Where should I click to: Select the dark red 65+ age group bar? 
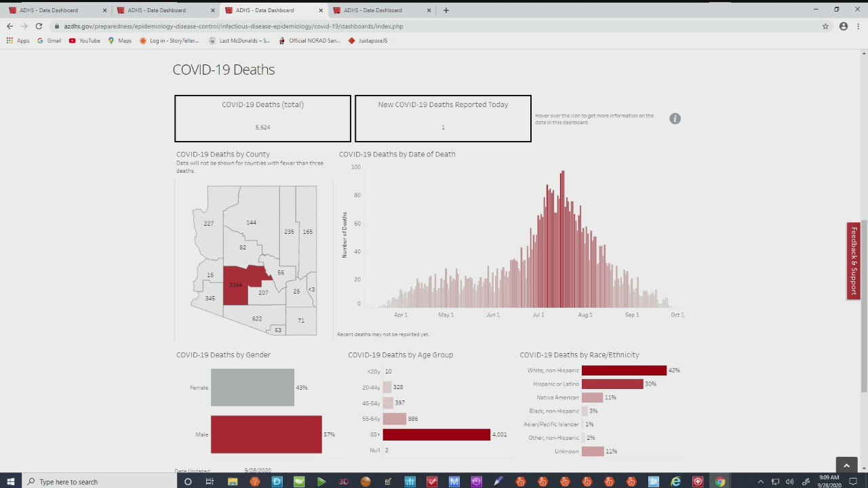point(436,435)
